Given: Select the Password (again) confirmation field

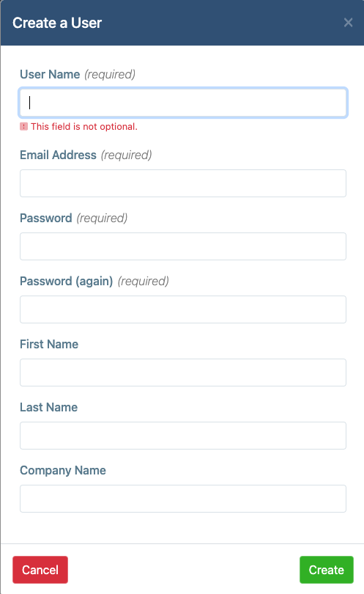Looking at the screenshot, I should (183, 309).
